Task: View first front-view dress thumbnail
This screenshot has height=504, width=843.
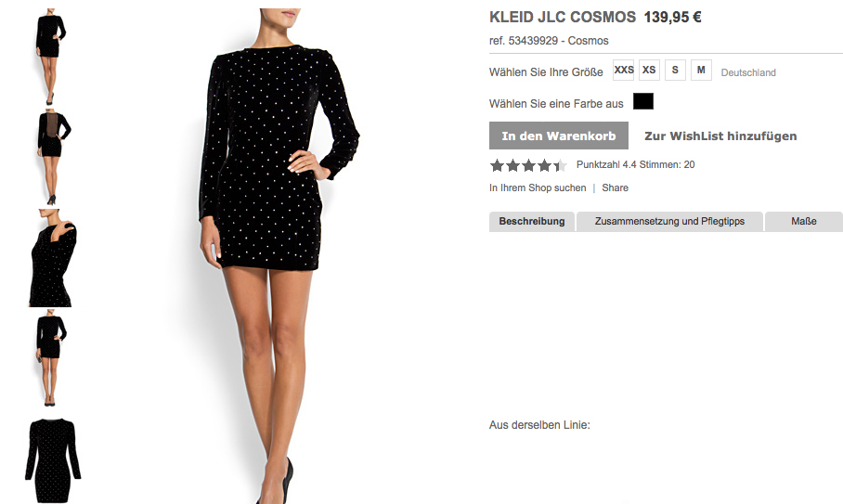Action: (x=50, y=57)
